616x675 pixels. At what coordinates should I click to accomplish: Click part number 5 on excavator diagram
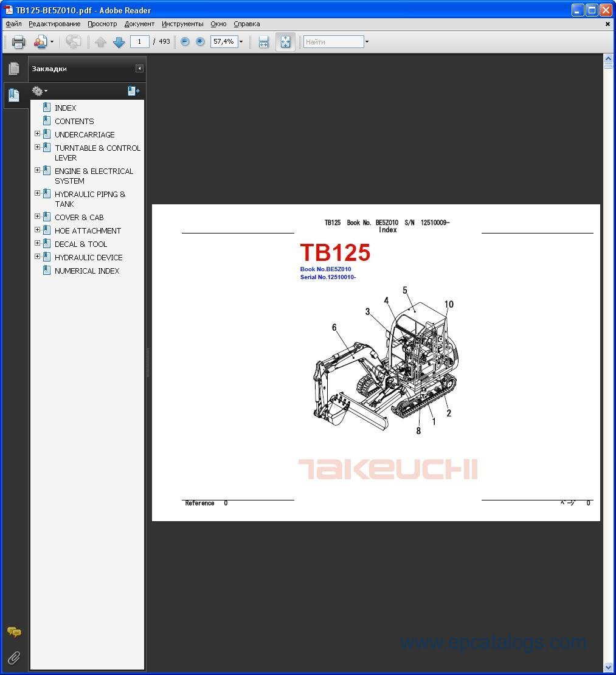[405, 290]
